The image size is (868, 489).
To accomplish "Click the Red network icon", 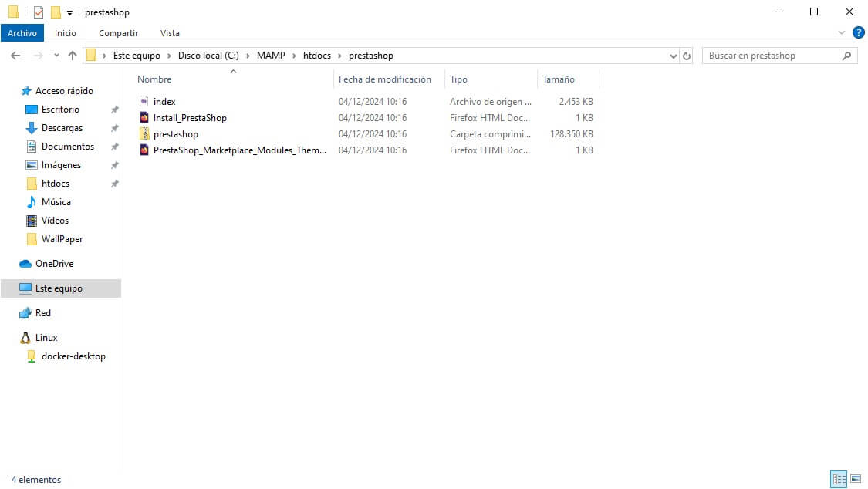I will click(x=25, y=313).
